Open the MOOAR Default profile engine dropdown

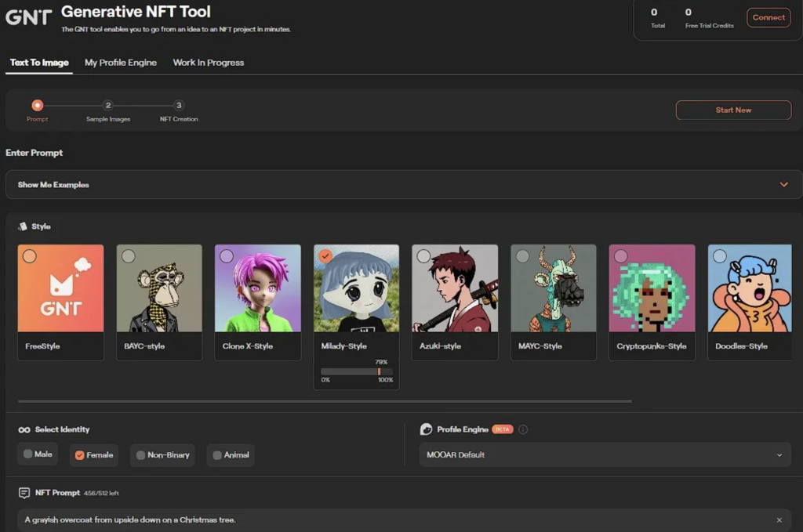605,454
